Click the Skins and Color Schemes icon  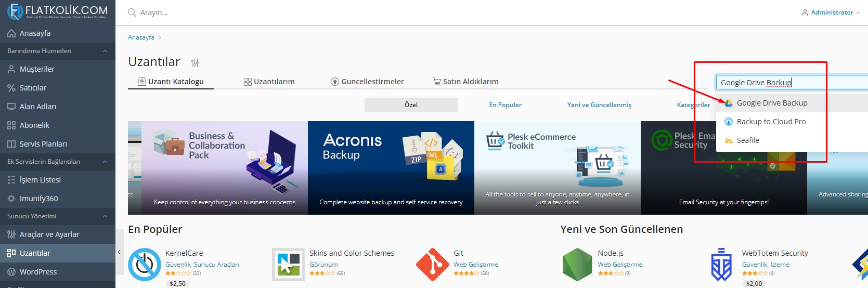289,265
